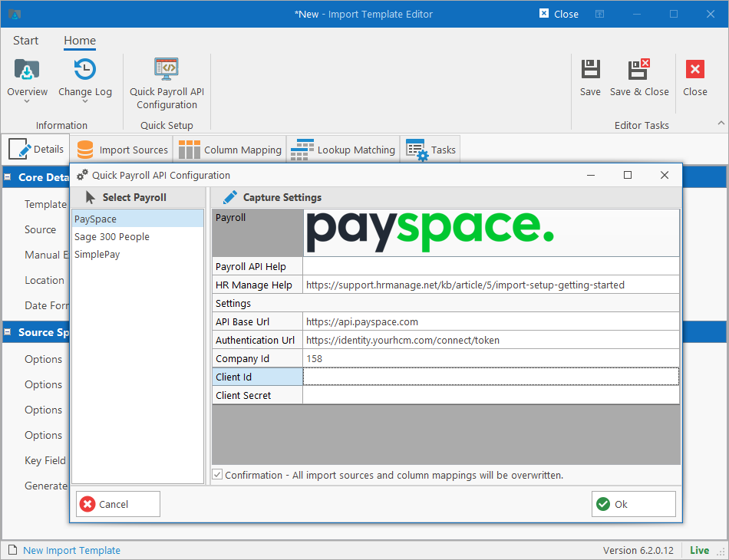Click the Ok button
The image size is (729, 560).
click(633, 504)
